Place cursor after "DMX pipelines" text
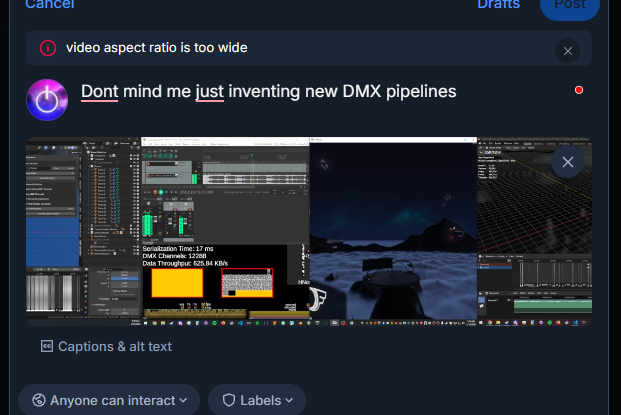 tap(457, 92)
